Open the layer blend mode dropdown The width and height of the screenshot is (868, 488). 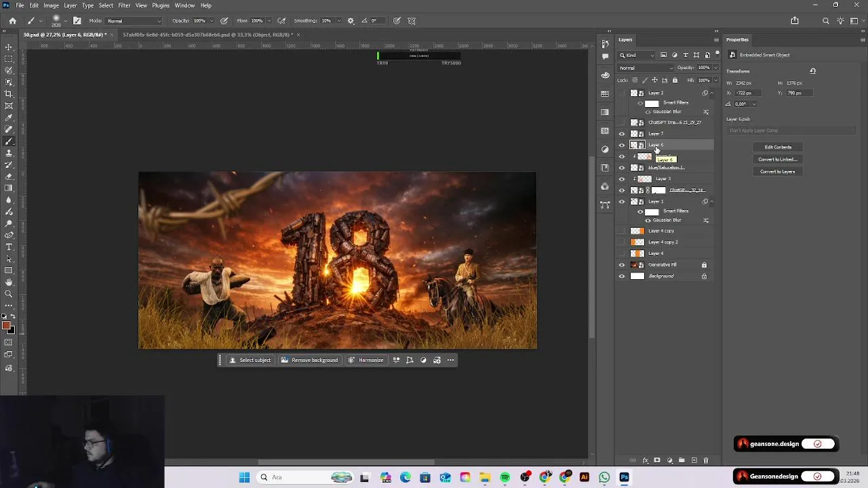pyautogui.click(x=646, y=68)
